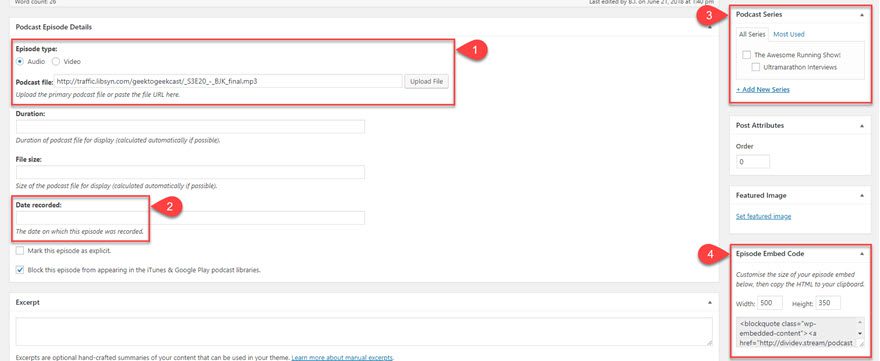Switch to the Most Used tab
This screenshot has height=361, width=880.
click(789, 34)
